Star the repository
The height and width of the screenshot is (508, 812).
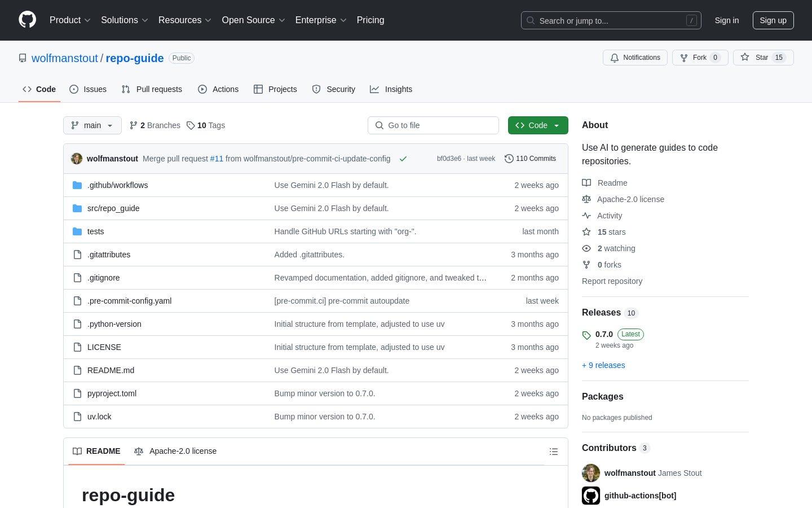[764, 58]
